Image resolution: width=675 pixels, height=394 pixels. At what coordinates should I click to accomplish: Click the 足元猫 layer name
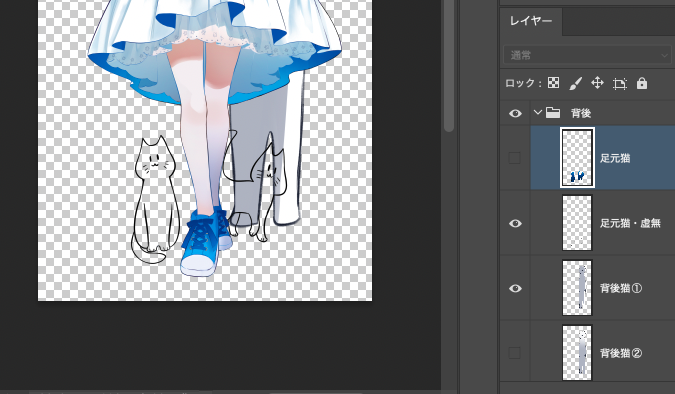click(615, 158)
